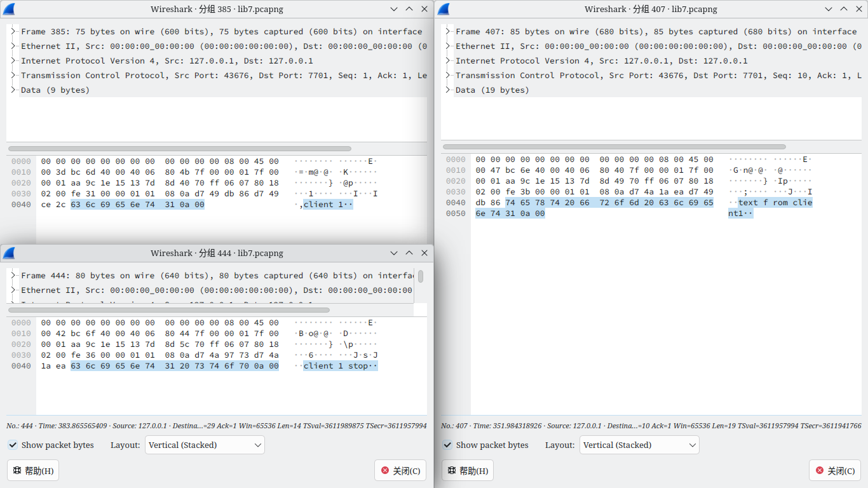
Task: Click the vertical scrollbar in the packet 444 details pane
Action: [421, 277]
